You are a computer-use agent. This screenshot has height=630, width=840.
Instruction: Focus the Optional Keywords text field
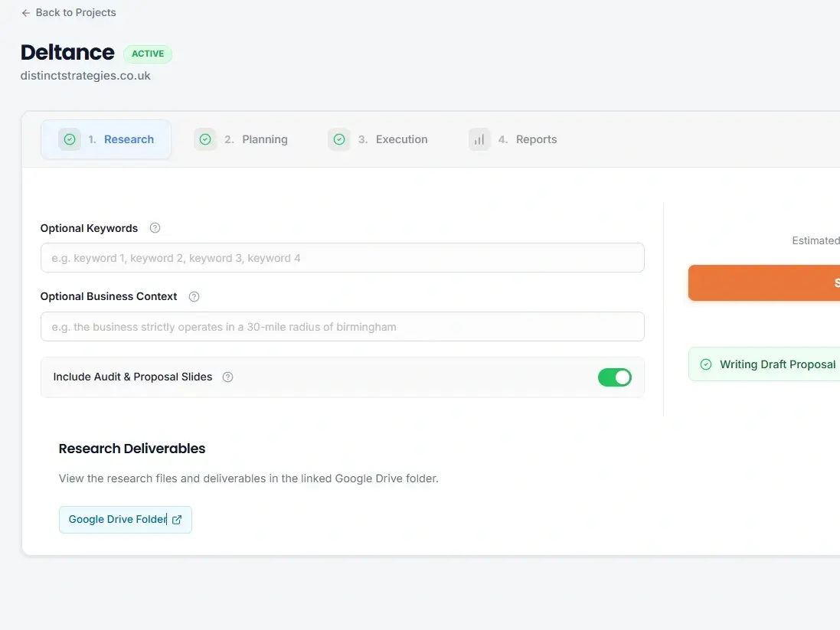[342, 258]
